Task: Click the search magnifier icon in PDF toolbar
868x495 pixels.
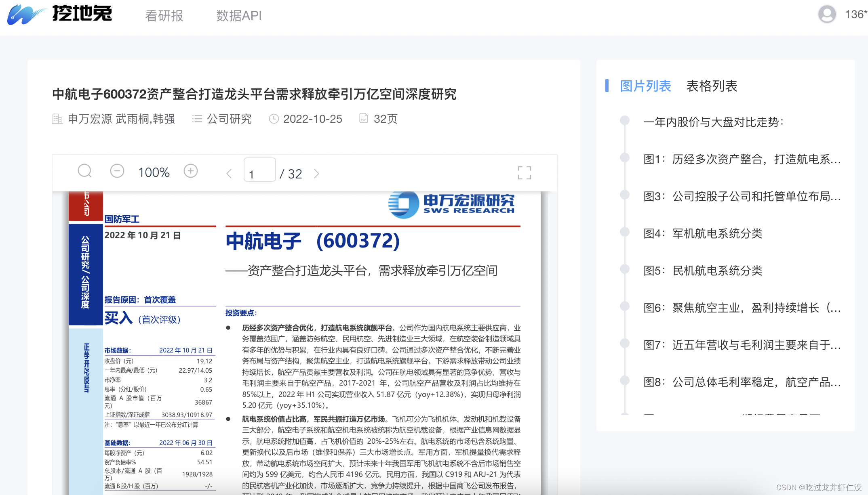Action: tap(84, 171)
